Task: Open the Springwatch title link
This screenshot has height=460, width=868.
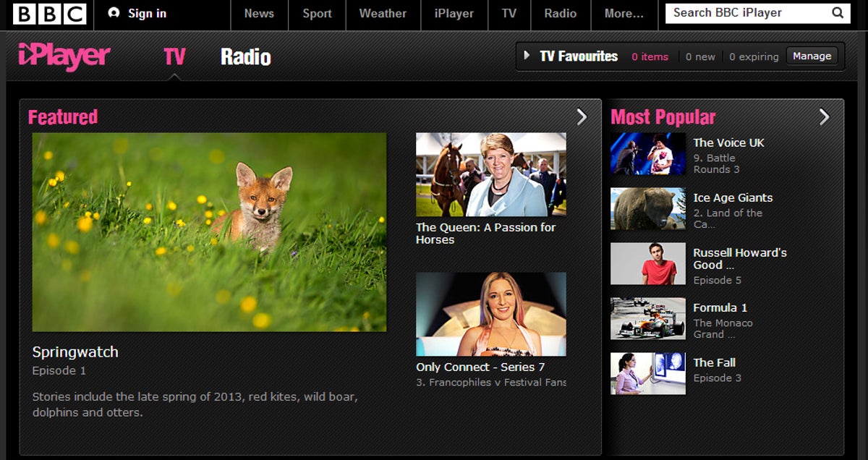Action: click(x=75, y=352)
